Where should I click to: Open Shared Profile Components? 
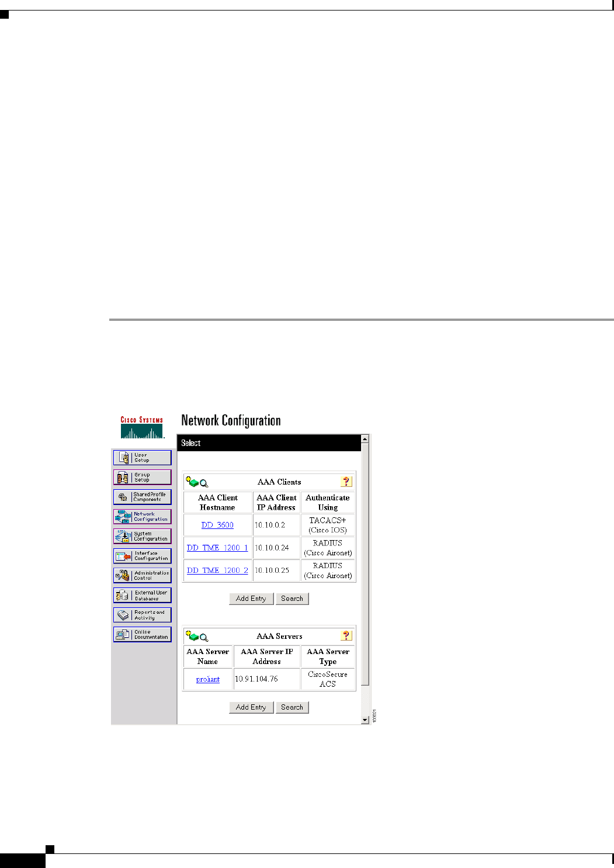tap(143, 497)
